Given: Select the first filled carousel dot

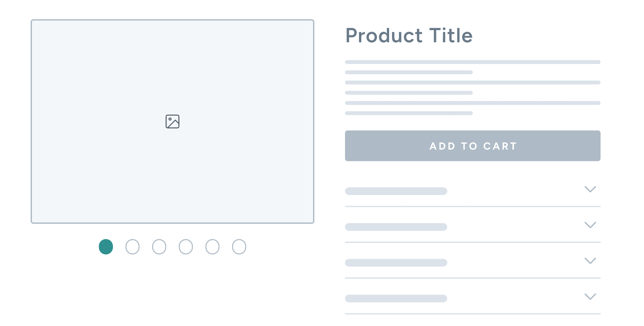Looking at the screenshot, I should 106,247.
